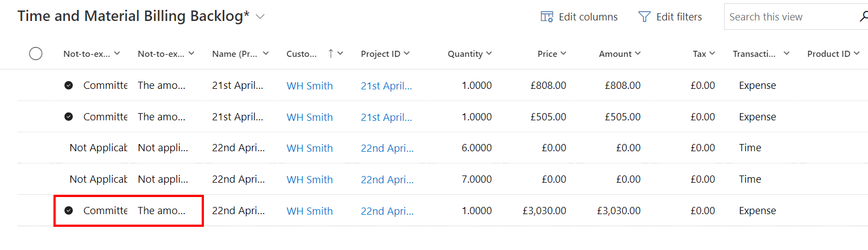Open WH Smith link in first row
The image size is (868, 250).
pyautogui.click(x=310, y=86)
